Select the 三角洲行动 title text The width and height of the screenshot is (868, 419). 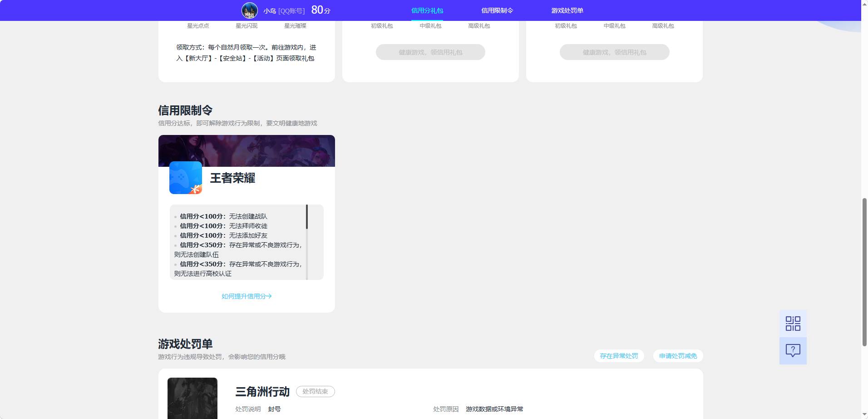[262, 391]
